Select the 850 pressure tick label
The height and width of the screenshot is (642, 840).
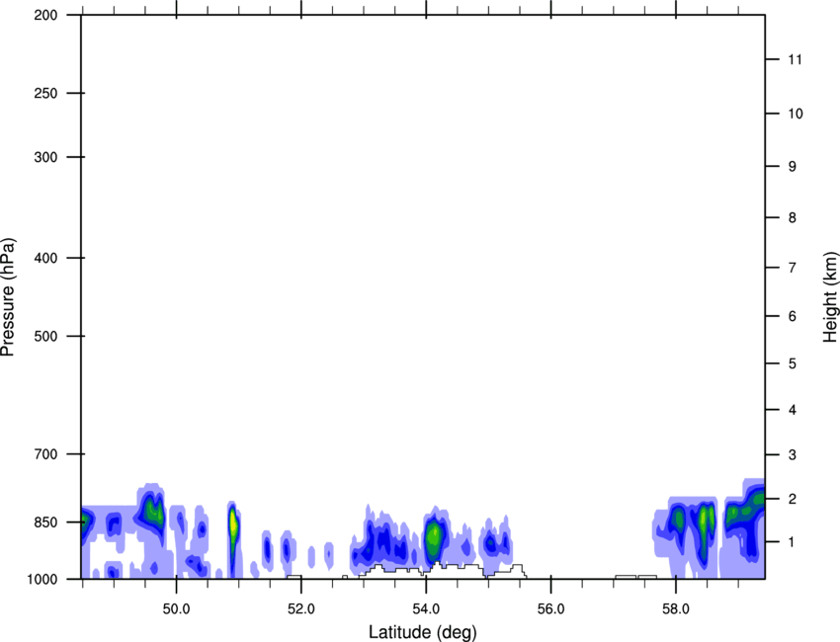(45, 522)
